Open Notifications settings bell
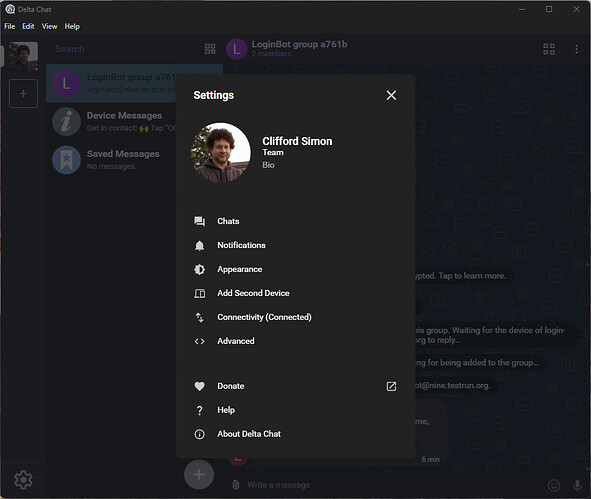 point(199,245)
